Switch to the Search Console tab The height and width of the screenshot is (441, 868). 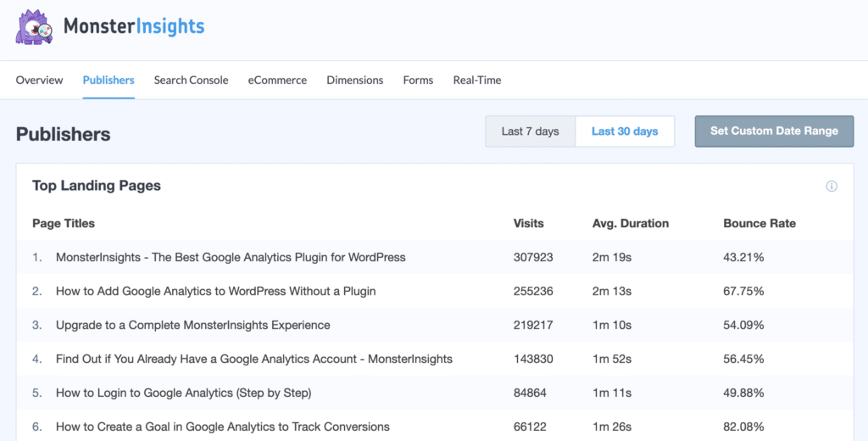191,80
